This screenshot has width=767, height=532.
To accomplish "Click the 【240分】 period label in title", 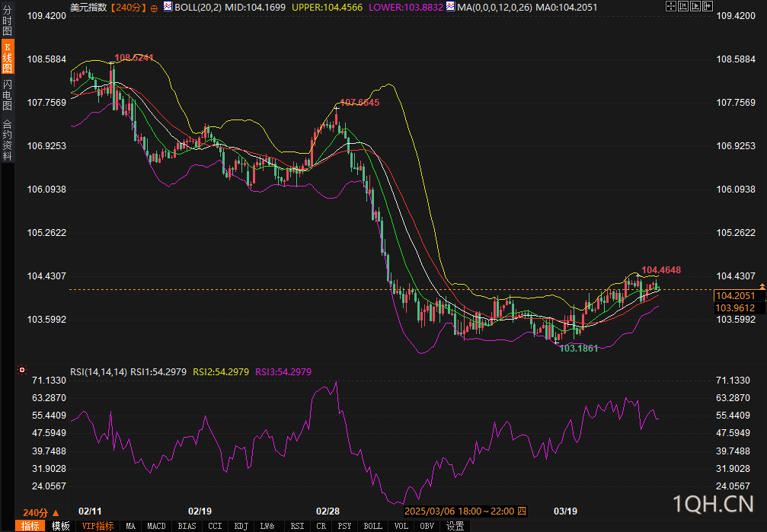I will (x=128, y=8).
